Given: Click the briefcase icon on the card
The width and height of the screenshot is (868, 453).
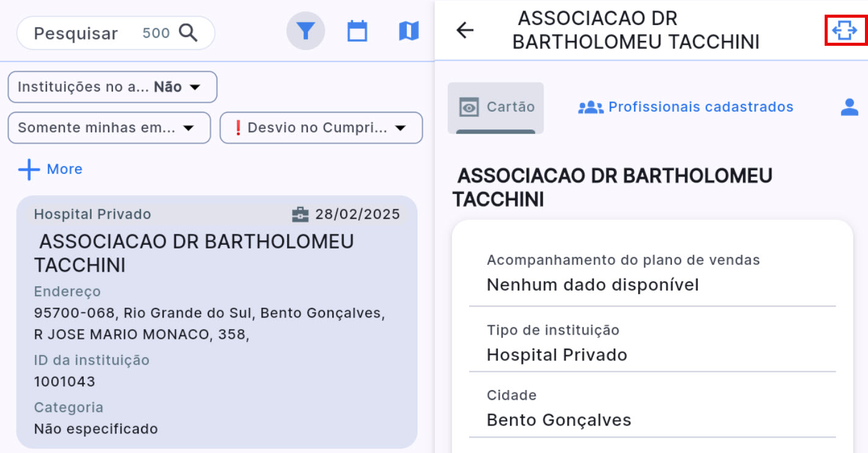Looking at the screenshot, I should 301,214.
